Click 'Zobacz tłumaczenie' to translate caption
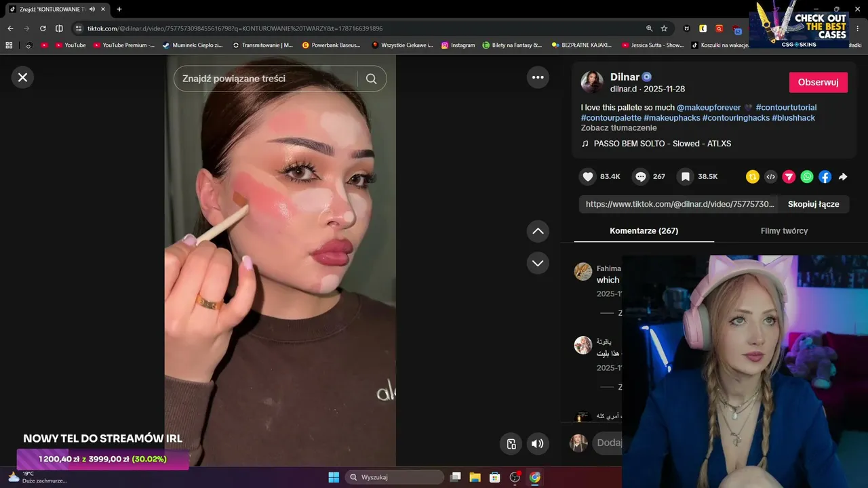 (618, 128)
